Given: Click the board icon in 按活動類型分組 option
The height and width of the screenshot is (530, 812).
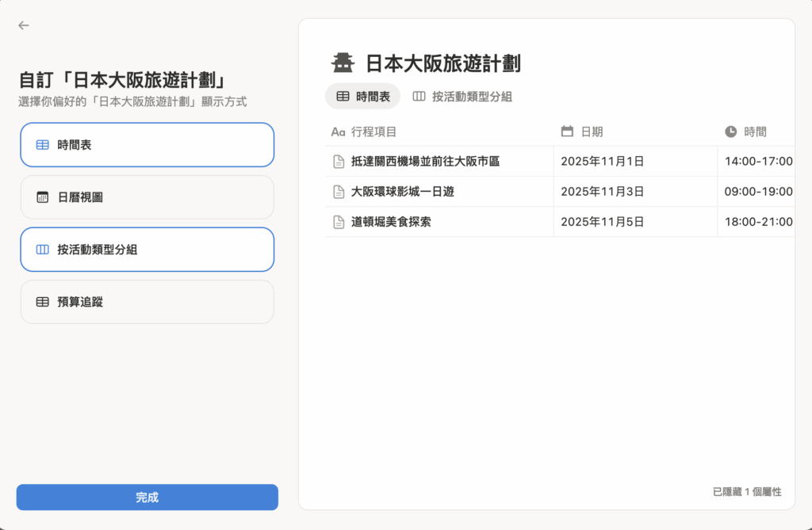Looking at the screenshot, I should tap(43, 250).
